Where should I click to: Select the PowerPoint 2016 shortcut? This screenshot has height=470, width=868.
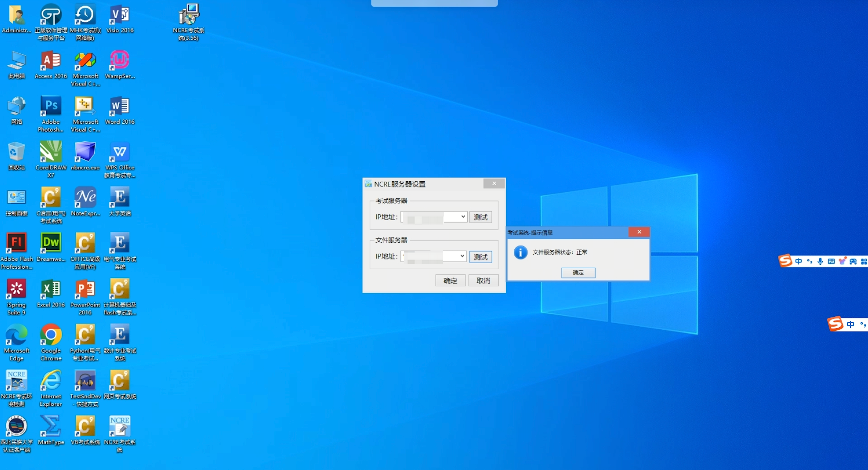[x=85, y=297]
